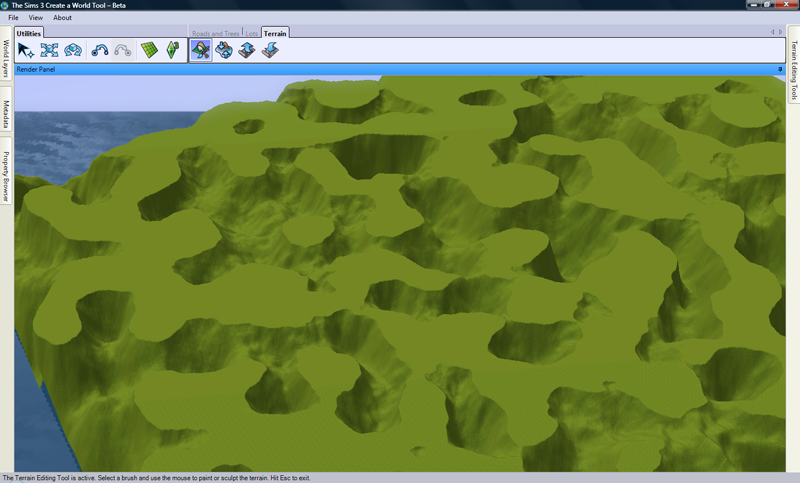
Task: Open the About menu
Action: tap(62, 17)
